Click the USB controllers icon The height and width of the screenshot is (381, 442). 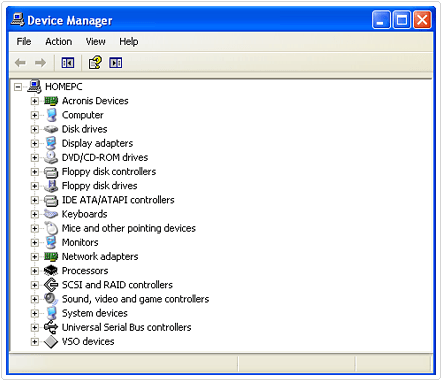51,327
